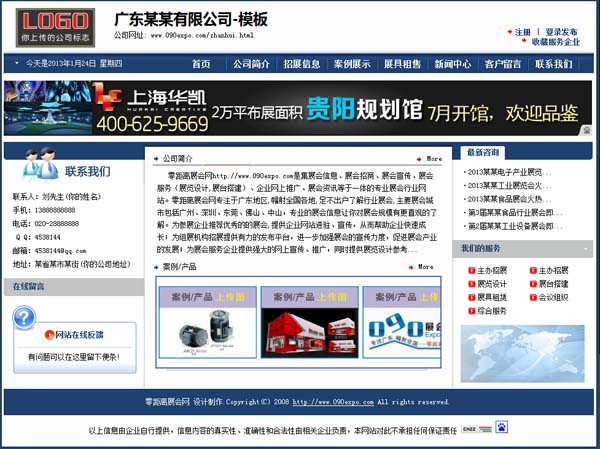Click the paw print badge icon in footer

(x=501, y=426)
